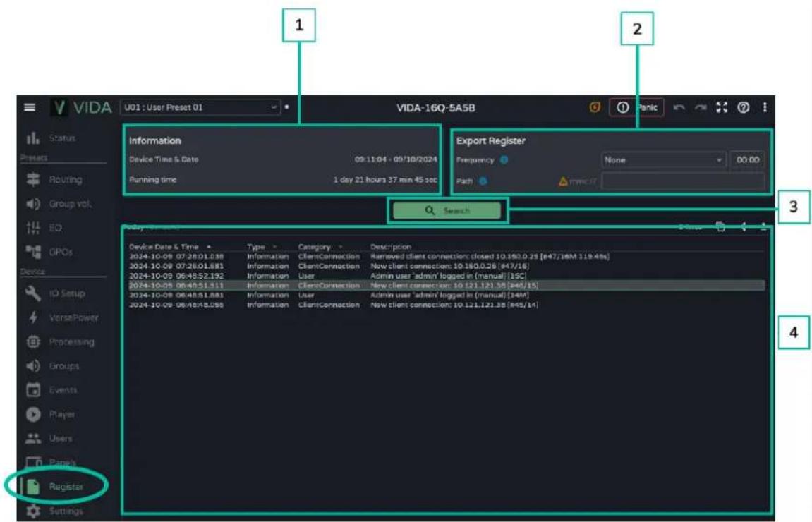This screenshot has width=812, height=522.
Task: Click the VIDA logo
Action: pyautogui.click(x=82, y=108)
